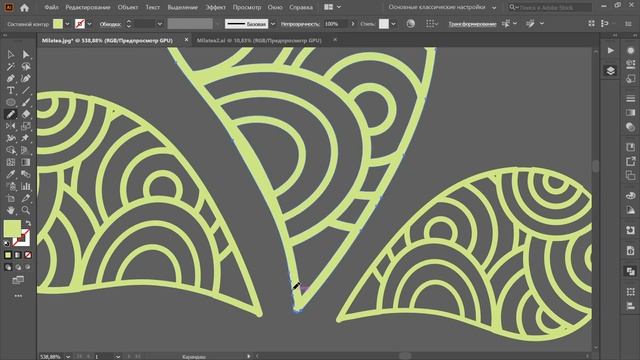Swap fill and stroke colors
Viewport: 640px width, 360px height.
[x=28, y=223]
